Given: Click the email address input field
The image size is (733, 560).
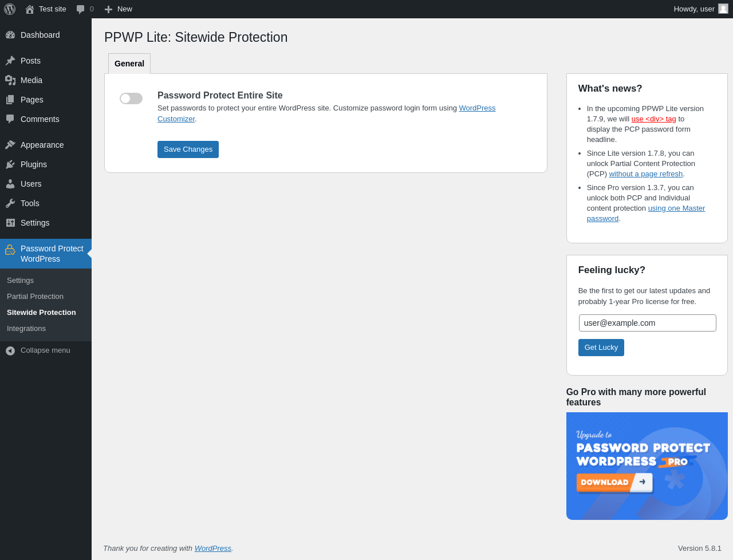Looking at the screenshot, I should pos(647,323).
